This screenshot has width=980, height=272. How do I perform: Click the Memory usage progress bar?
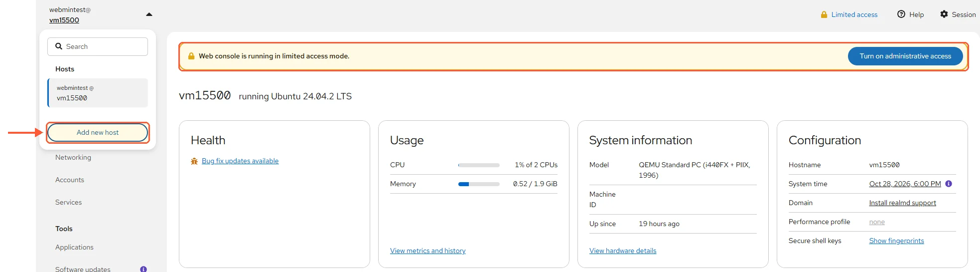click(x=479, y=184)
